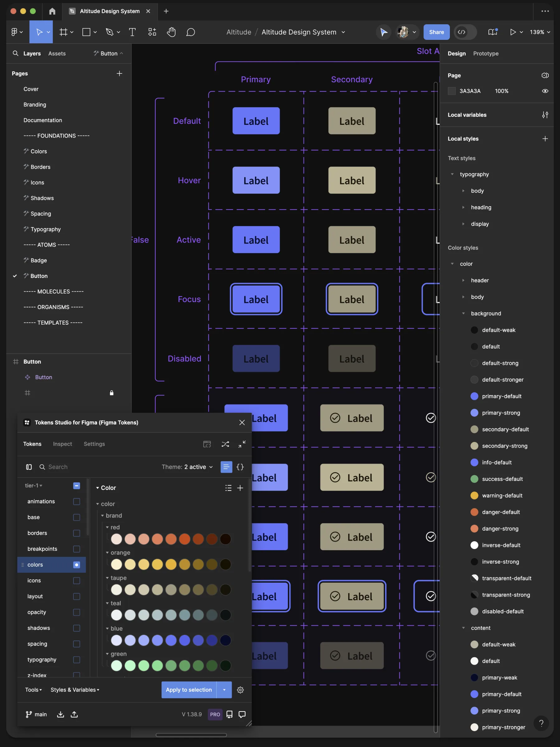
Task: Open the token flow icon in Tokens Studio
Action: click(207, 444)
